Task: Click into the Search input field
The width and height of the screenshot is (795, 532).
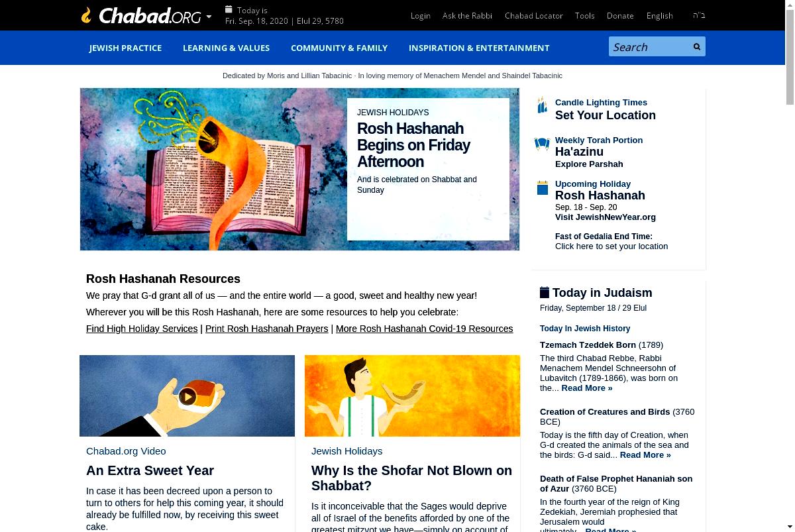Action: pos(649,46)
